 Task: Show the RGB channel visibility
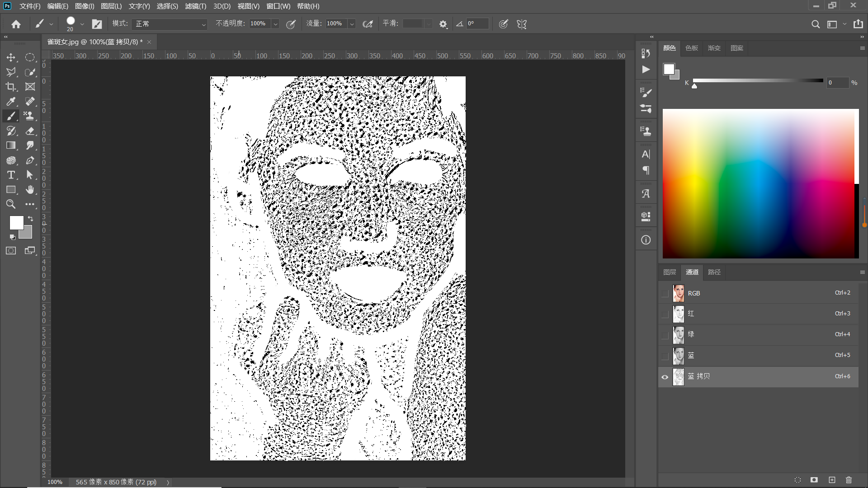point(665,294)
